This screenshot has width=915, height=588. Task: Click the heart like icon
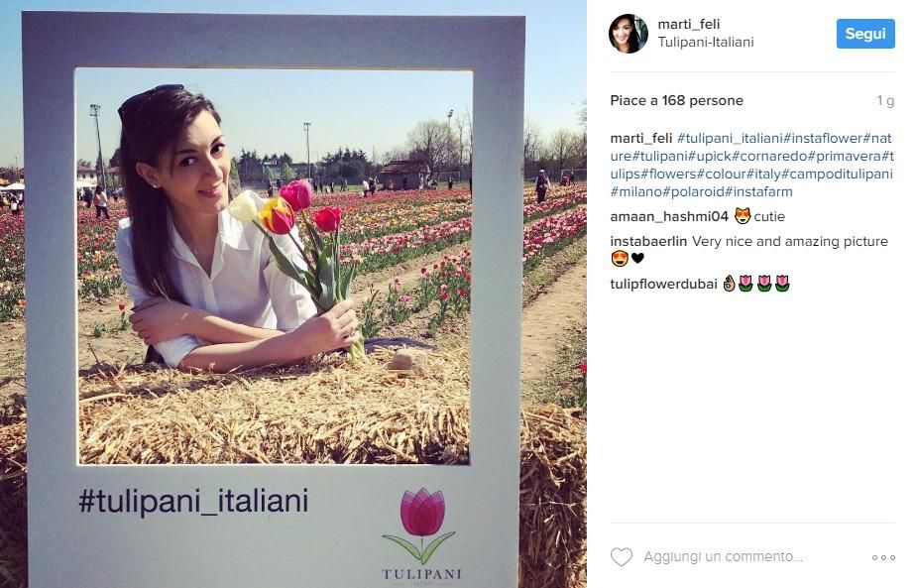[622, 557]
